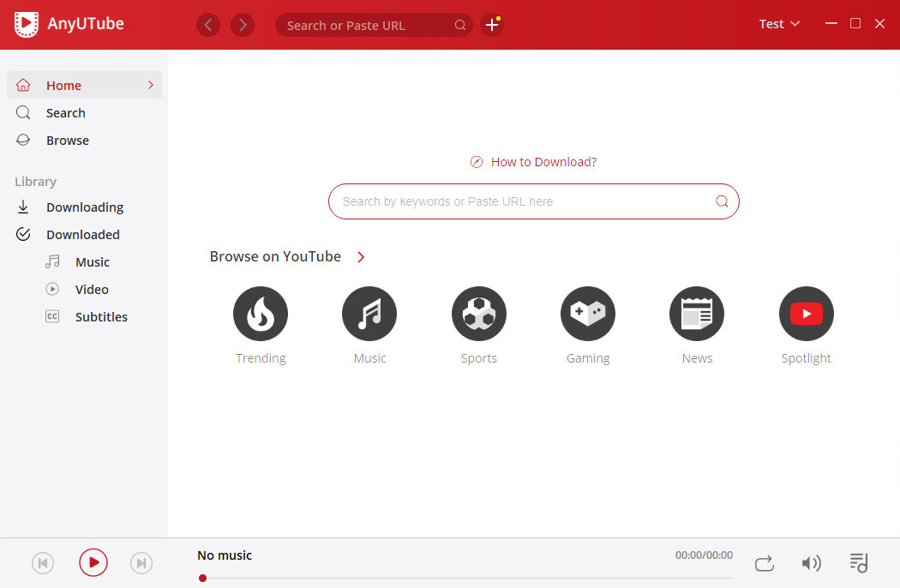Start playback with the red play button
This screenshot has height=588, width=900.
(93, 562)
